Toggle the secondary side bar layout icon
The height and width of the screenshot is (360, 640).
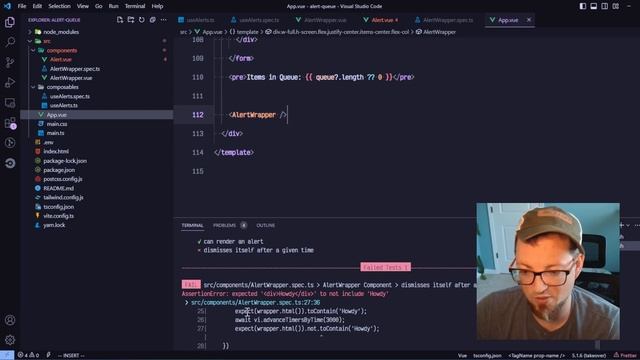pos(604,6)
